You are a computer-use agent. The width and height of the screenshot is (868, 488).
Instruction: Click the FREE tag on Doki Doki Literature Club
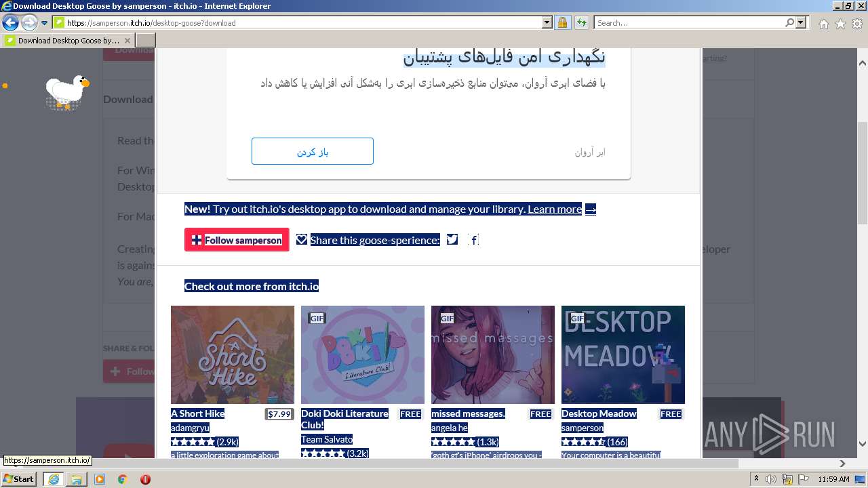(410, 414)
